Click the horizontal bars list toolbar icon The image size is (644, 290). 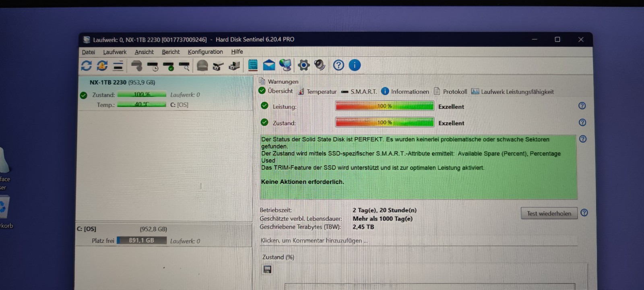click(118, 65)
